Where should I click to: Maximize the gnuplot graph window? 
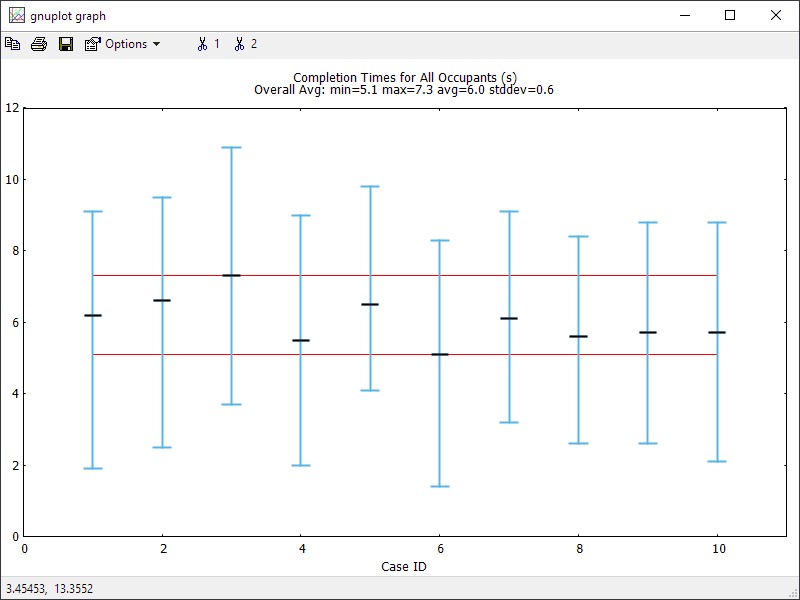[730, 16]
